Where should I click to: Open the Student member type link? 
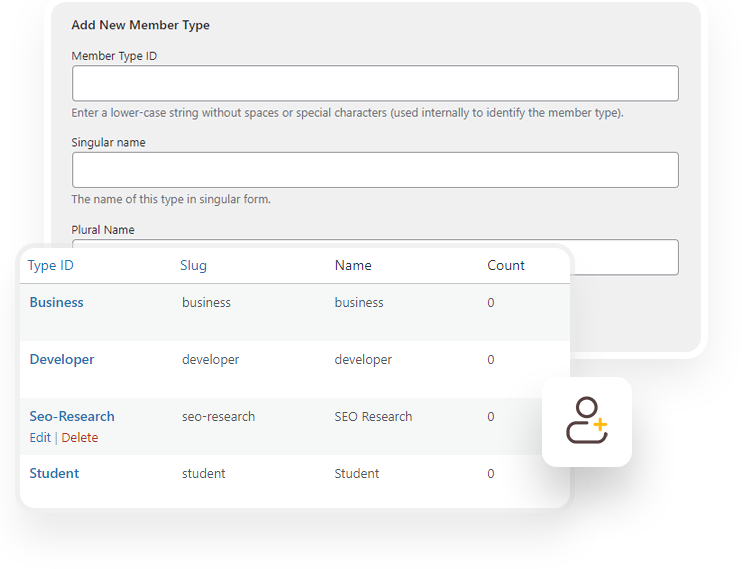[54, 473]
